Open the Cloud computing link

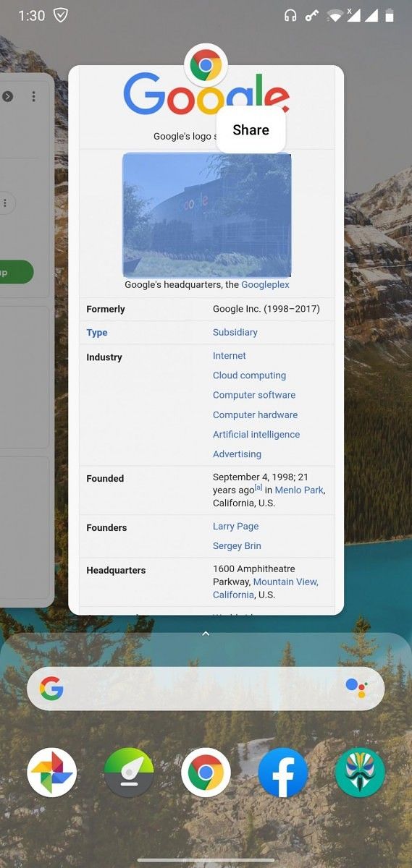point(250,375)
